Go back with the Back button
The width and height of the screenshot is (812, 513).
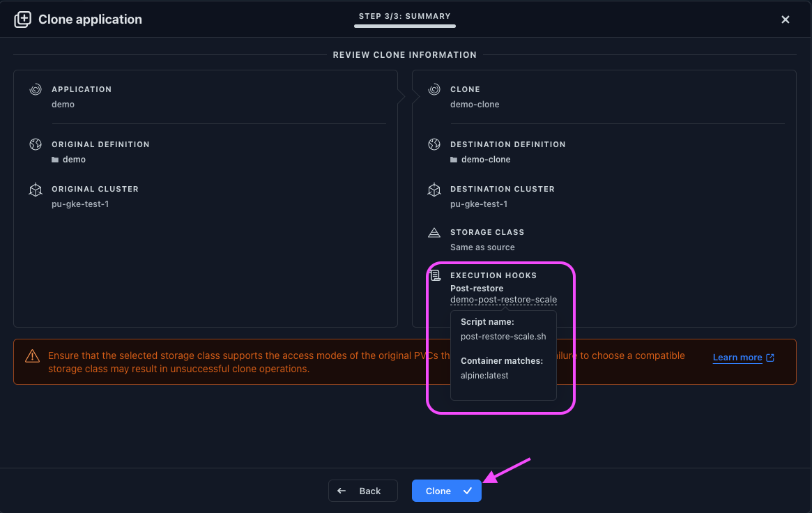click(362, 491)
